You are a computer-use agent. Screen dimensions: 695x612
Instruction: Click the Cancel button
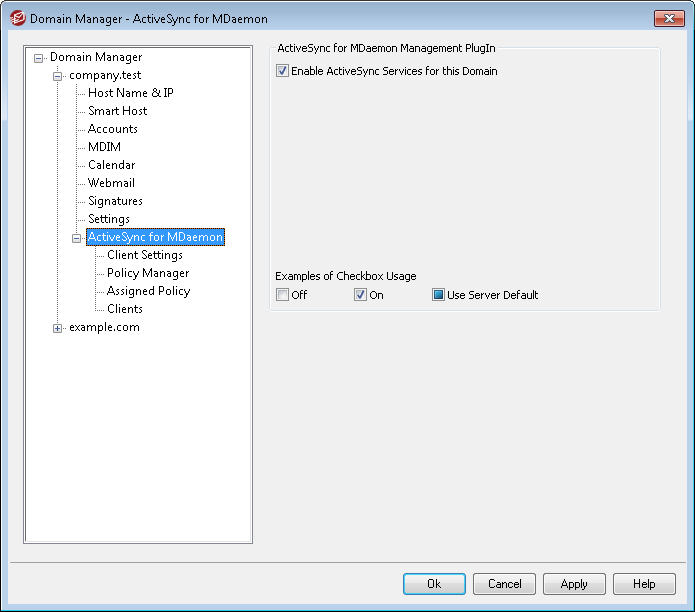click(504, 584)
